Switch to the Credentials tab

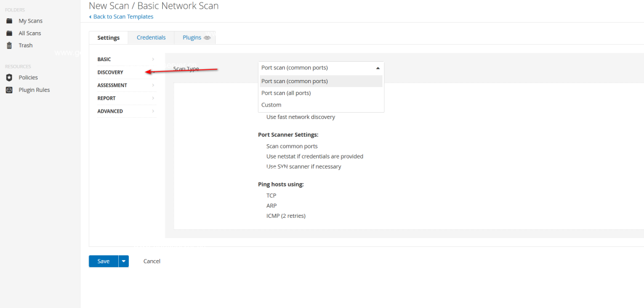(x=151, y=38)
